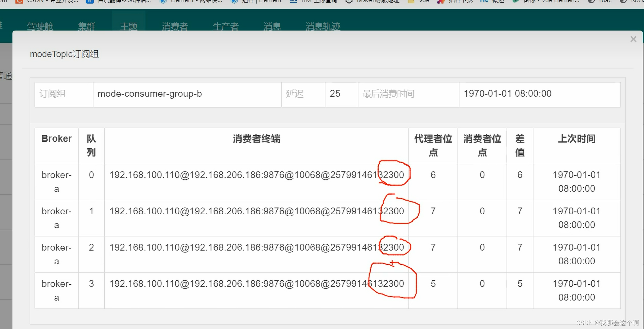
Task: Click the 差值 column header
Action: (x=520, y=145)
